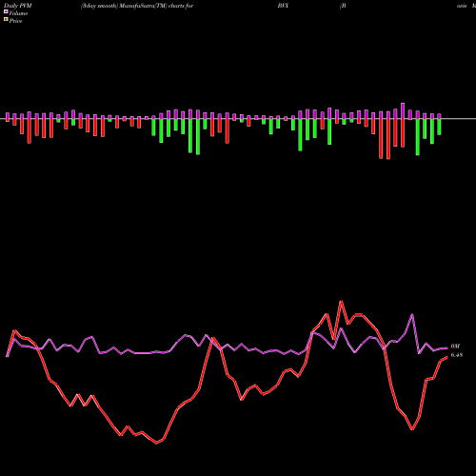This screenshot has width=476, height=476.
Task: Click the 'BVX' ticker symbol text
Action: [283, 6]
